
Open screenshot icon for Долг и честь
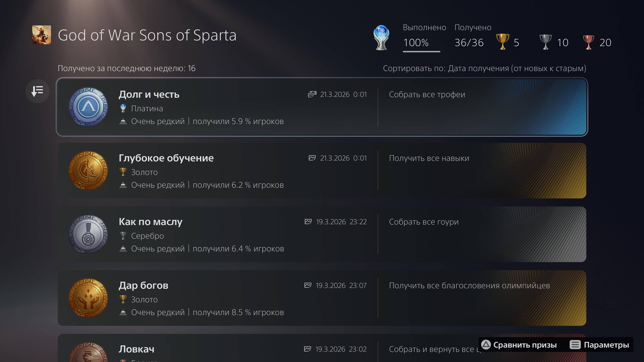pos(312,94)
